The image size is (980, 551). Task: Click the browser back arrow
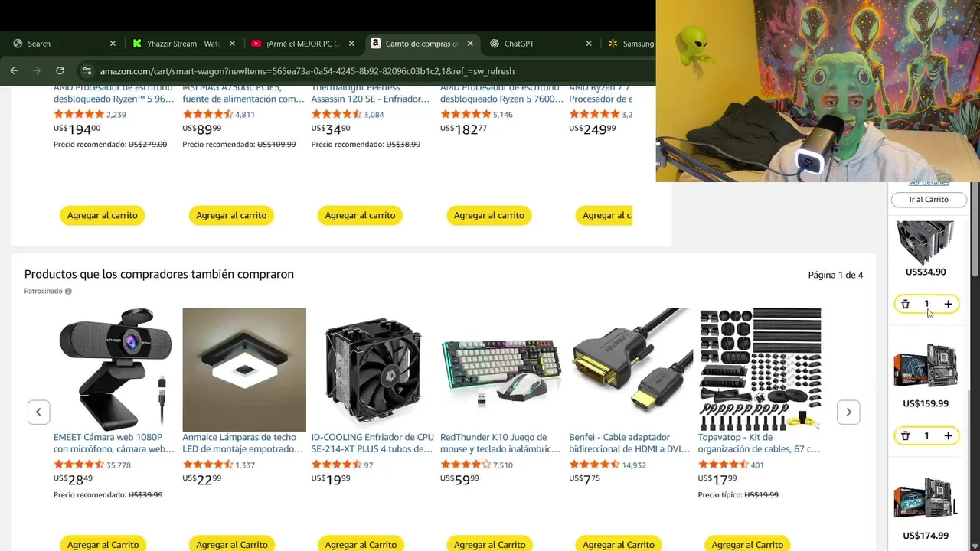point(14,70)
